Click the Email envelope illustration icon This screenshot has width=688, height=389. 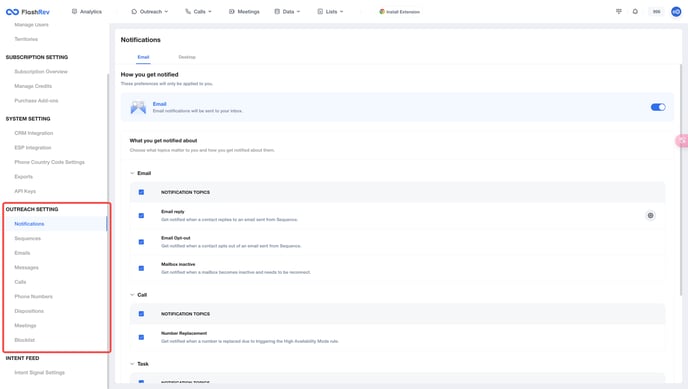point(138,107)
